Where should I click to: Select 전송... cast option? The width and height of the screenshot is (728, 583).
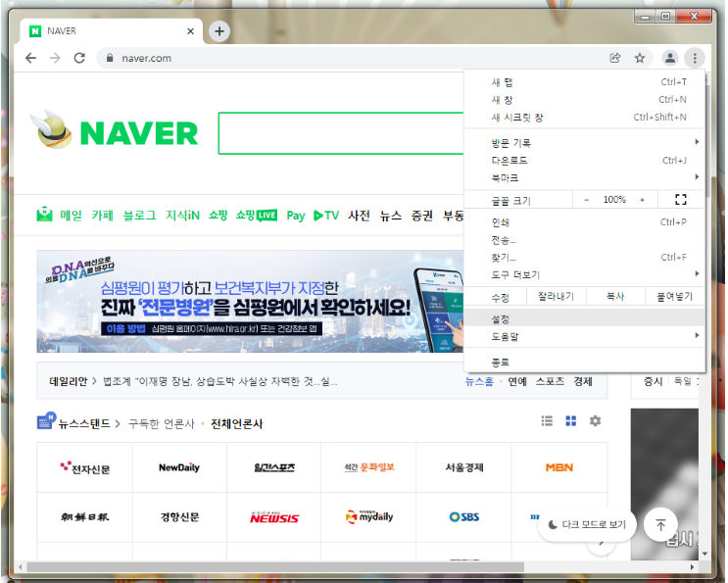(584, 240)
